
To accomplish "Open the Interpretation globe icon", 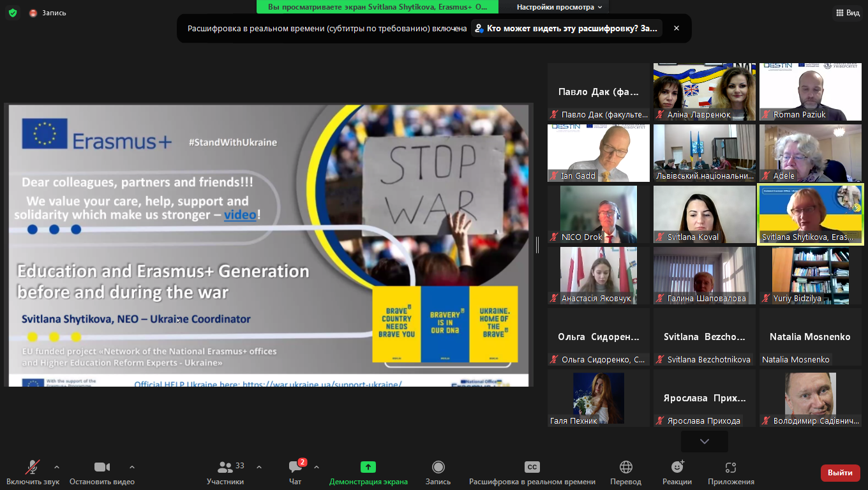I will (625, 468).
